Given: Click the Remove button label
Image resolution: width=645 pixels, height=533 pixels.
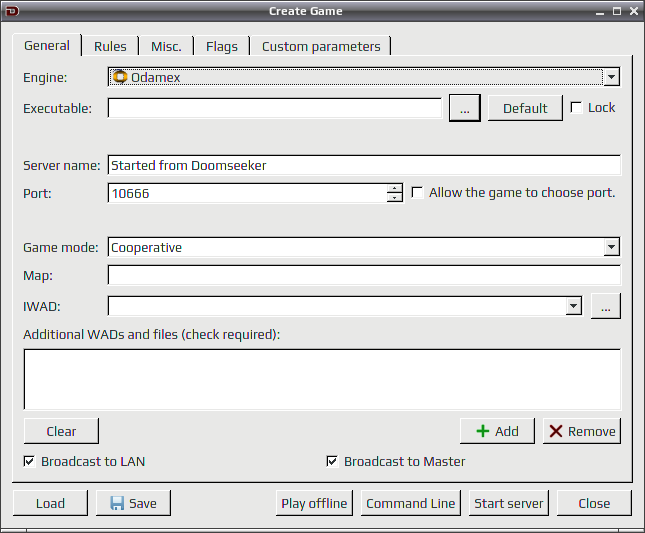Looking at the screenshot, I should pyautogui.click(x=592, y=431).
